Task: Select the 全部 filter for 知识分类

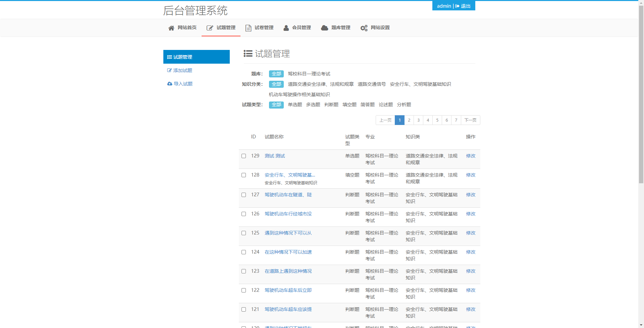Action: [x=276, y=84]
